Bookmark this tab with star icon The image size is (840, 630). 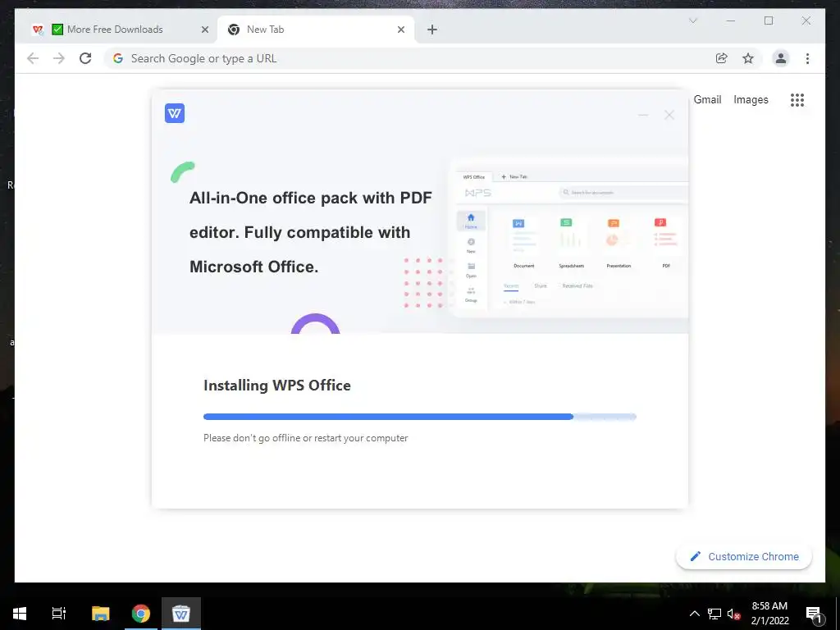click(x=748, y=58)
